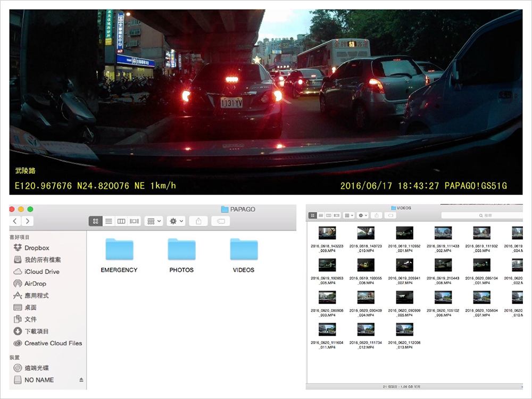
Task: Open item arrangement dropdown in VIDEOS window
Action: [348, 215]
